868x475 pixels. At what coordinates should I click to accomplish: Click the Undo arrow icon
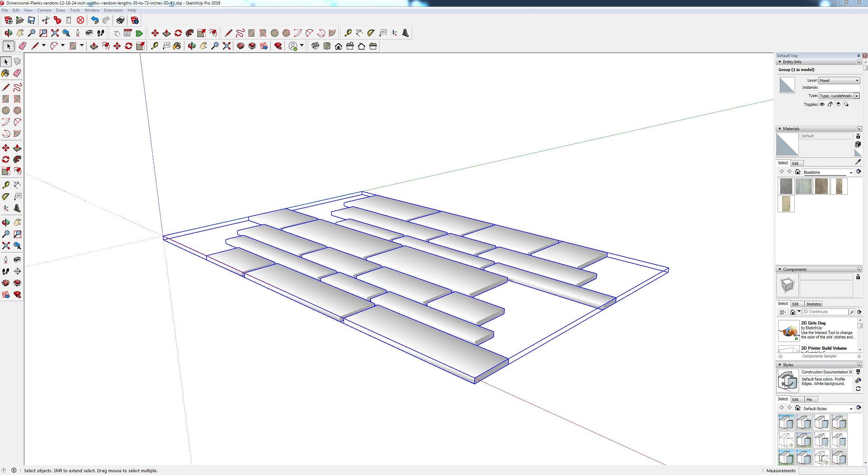coord(94,20)
